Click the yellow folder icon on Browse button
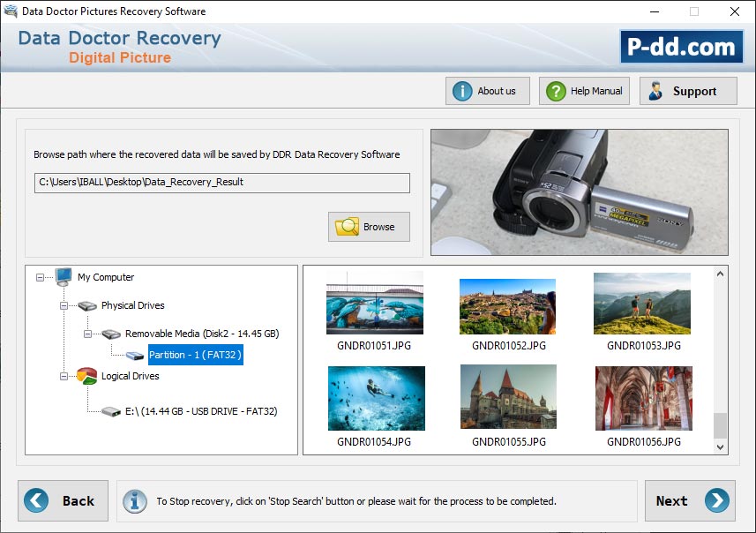Image resolution: width=756 pixels, height=533 pixels. coord(346,227)
